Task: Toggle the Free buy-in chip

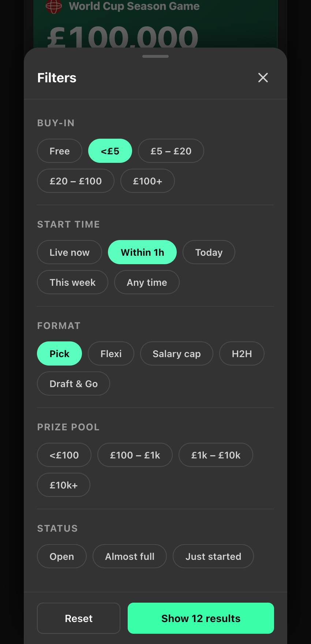Action: click(60, 151)
